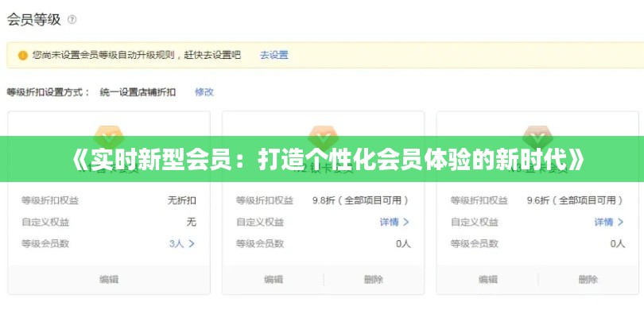Click the green article title banner
The height and width of the screenshot is (318, 644).
[x=322, y=160]
